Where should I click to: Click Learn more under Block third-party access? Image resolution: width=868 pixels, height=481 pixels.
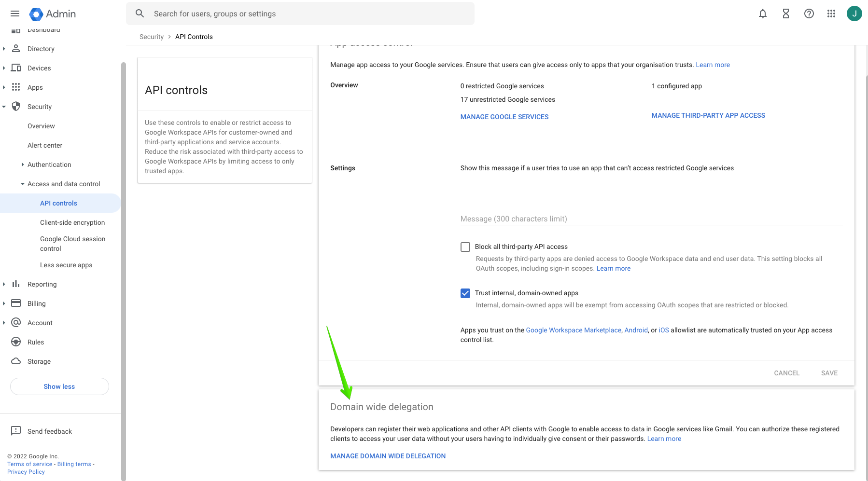[x=614, y=268]
